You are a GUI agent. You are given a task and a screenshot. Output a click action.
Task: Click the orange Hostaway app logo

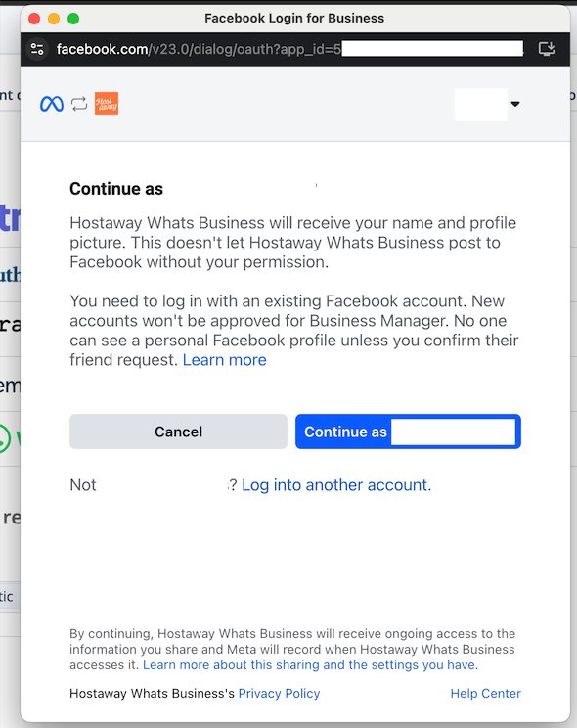point(107,104)
